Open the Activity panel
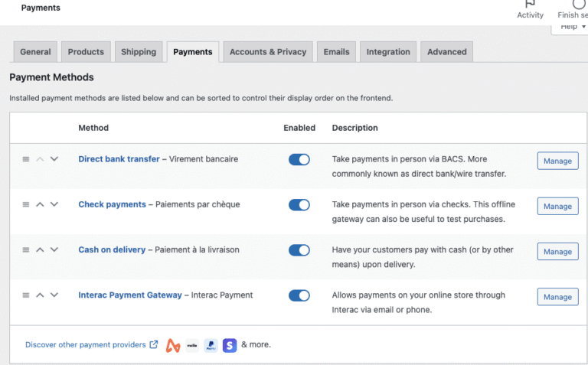The height and width of the screenshot is (365, 588). click(531, 10)
